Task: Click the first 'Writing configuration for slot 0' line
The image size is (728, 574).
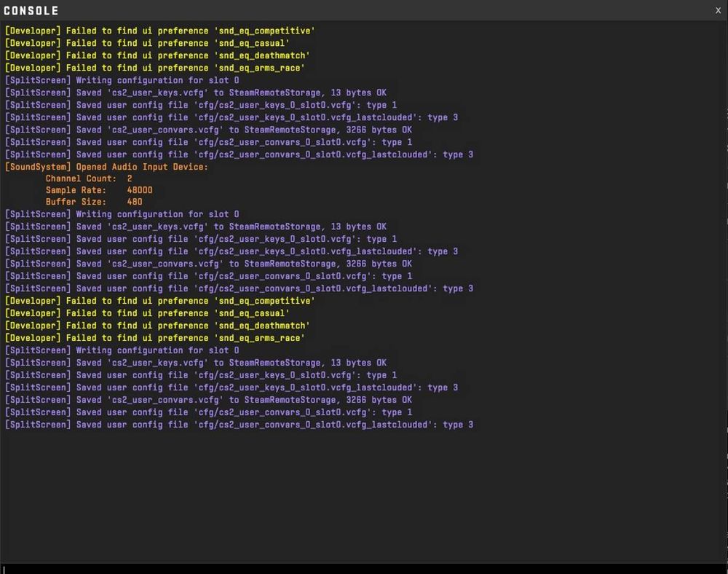Action: [x=122, y=80]
